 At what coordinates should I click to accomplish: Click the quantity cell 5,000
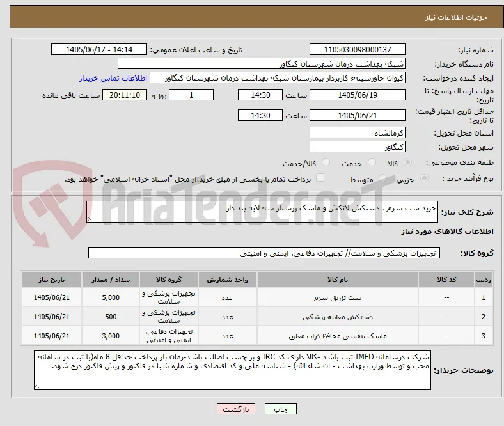111,297
